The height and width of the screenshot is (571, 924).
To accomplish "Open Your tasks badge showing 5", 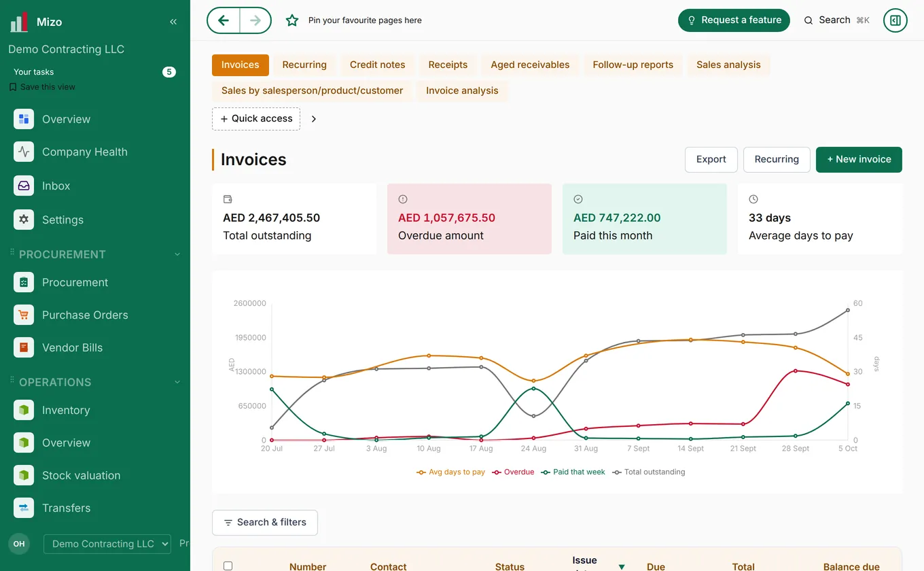I will 169,72.
